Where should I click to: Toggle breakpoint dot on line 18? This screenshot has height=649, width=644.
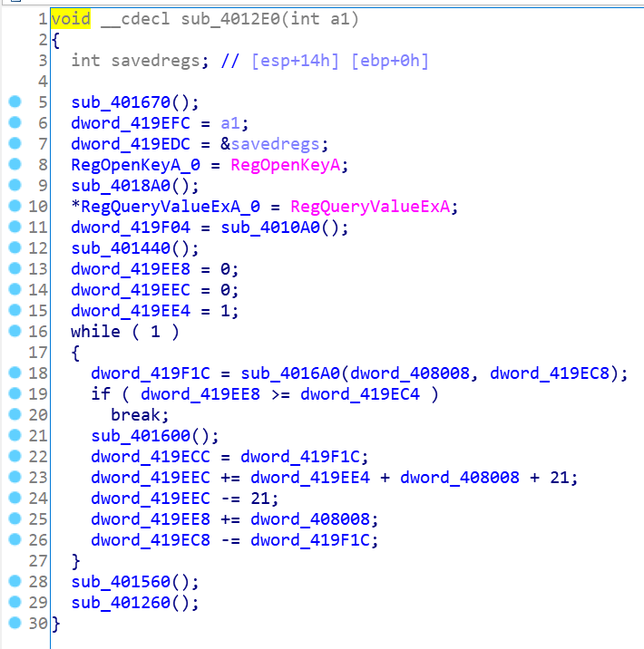click(15, 373)
